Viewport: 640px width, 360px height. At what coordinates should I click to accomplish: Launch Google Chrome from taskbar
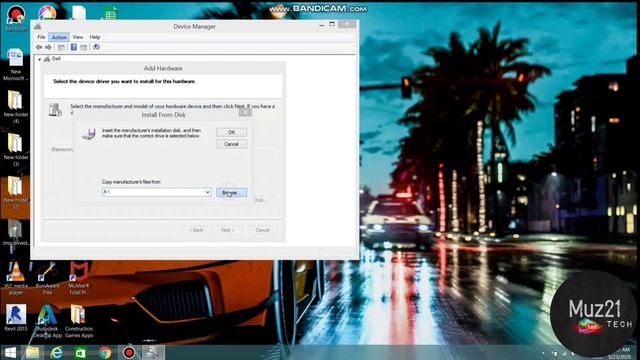coord(105,353)
